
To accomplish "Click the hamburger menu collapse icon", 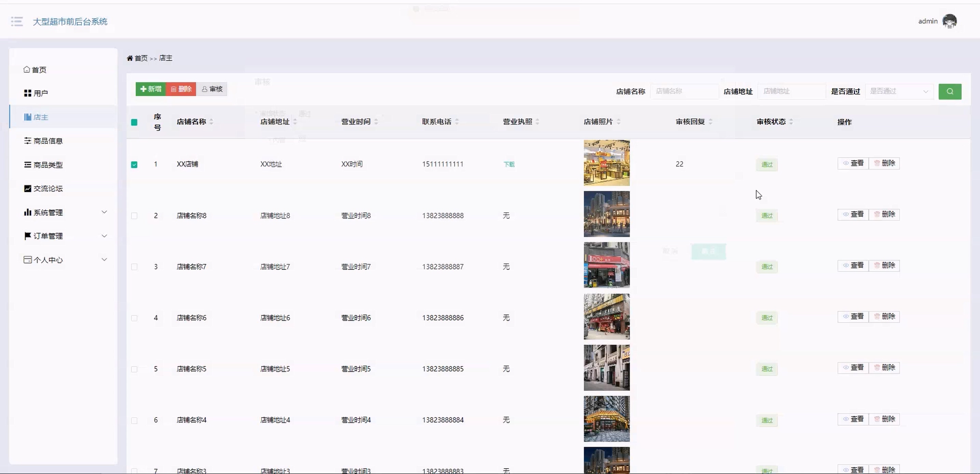I will (x=17, y=21).
